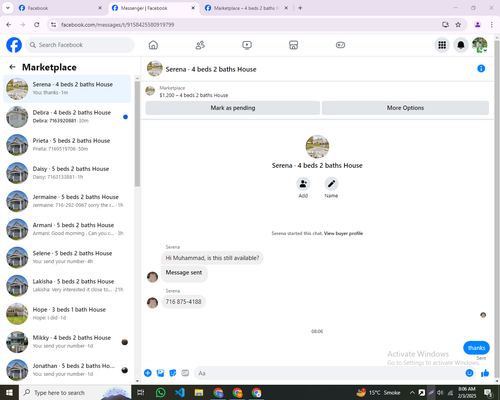Open Lakisha - 5 beds 2 baths House chat
The height and width of the screenshot is (400, 500).
tap(67, 286)
